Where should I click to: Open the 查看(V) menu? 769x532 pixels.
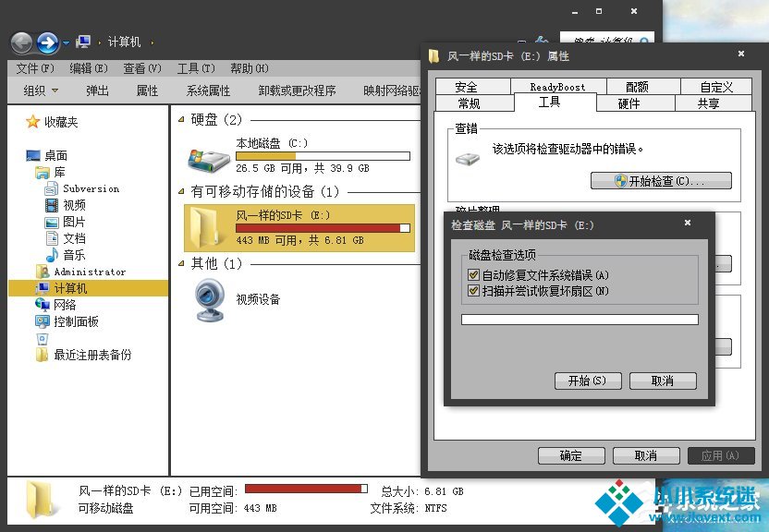[x=142, y=68]
